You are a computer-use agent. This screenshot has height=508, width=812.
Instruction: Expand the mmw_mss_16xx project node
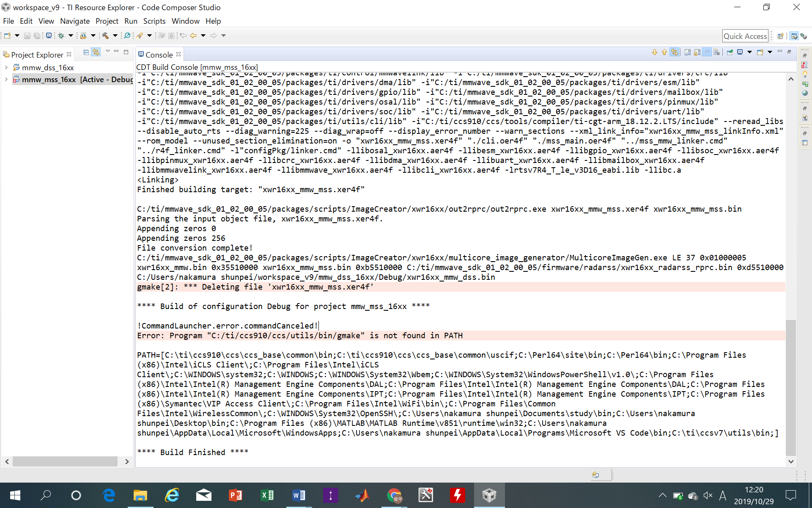click(6, 79)
